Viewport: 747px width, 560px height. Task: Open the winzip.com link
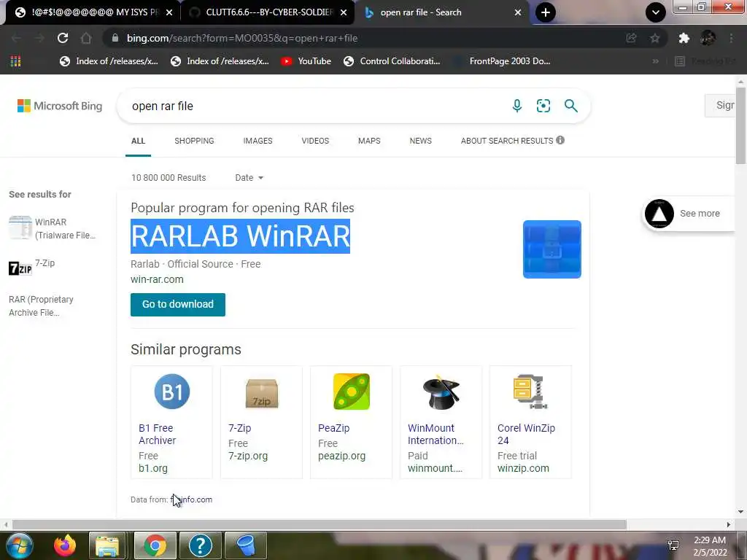(523, 468)
